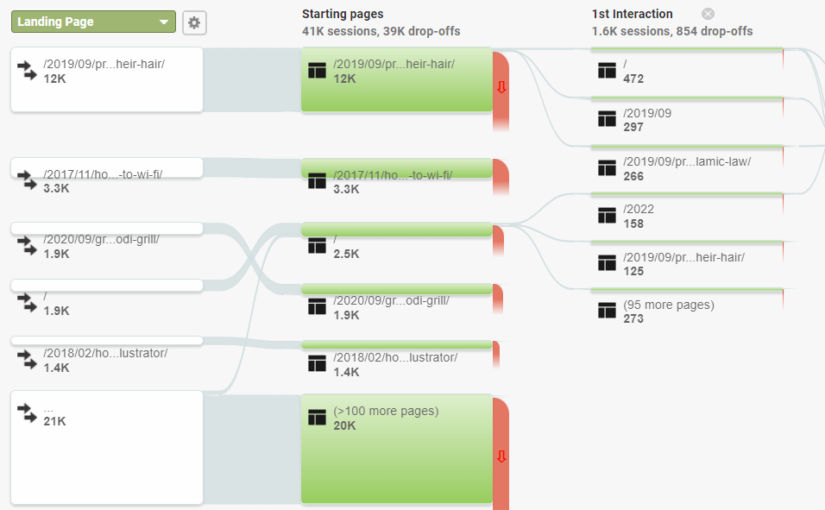Click the red drop-off arrow on (>100 more pages)
Viewport: 825px width, 510px height.
click(x=501, y=456)
